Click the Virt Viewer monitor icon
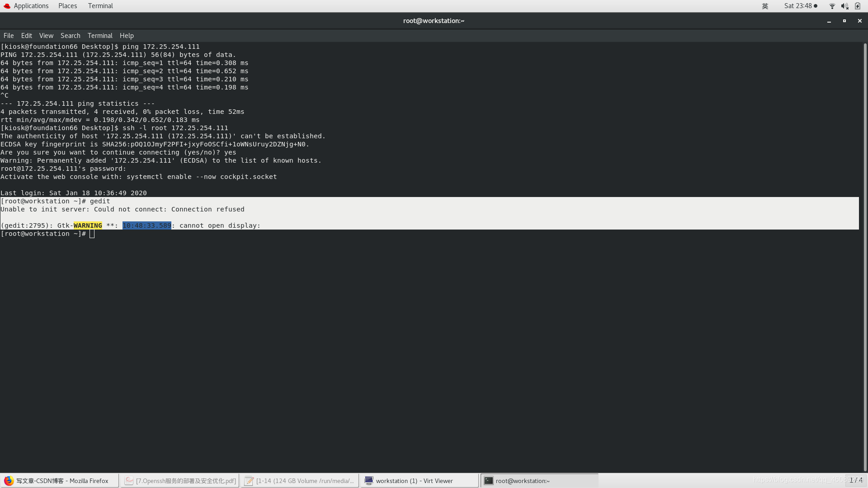Viewport: 868px width, 488px height. click(x=369, y=481)
